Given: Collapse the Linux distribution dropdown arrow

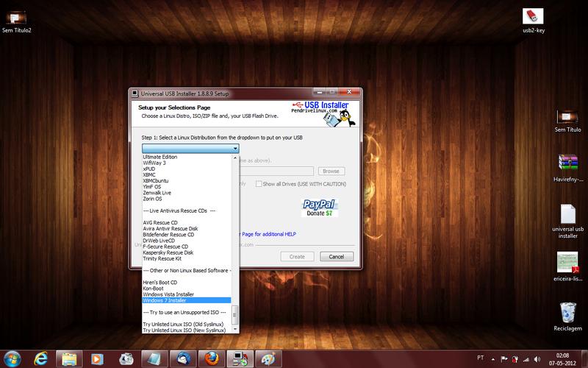Looking at the screenshot, I should point(235,149).
